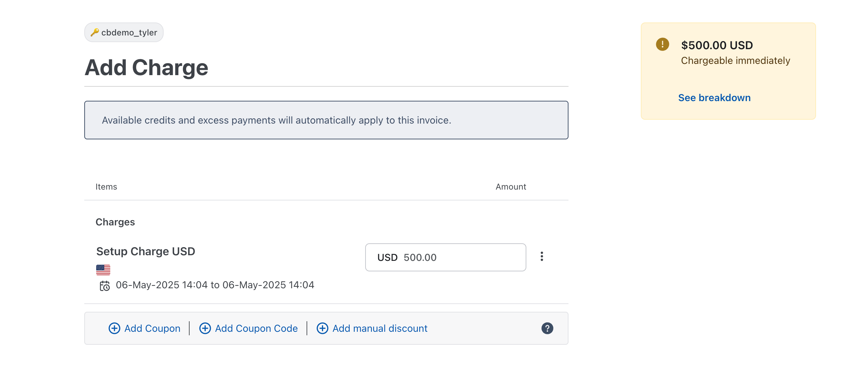The height and width of the screenshot is (389, 868).
Task: Click the Setup Charge USD item name
Action: 145,251
